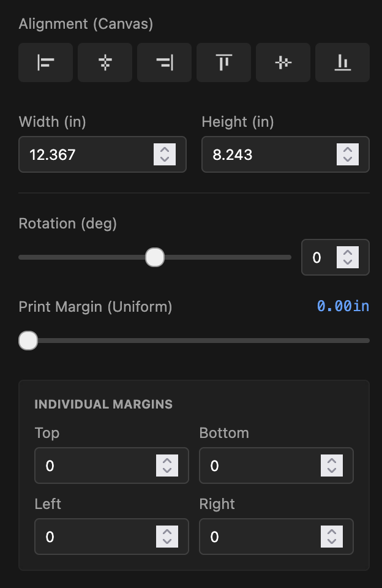Image resolution: width=382 pixels, height=588 pixels.
Task: Select the Align Left canvas icon
Action: pos(45,62)
